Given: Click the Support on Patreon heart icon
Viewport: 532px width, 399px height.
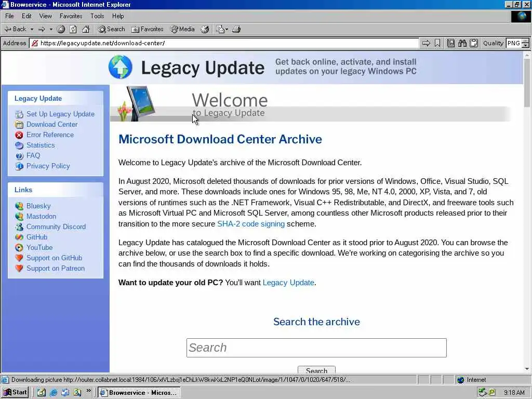Looking at the screenshot, I should pos(19,269).
